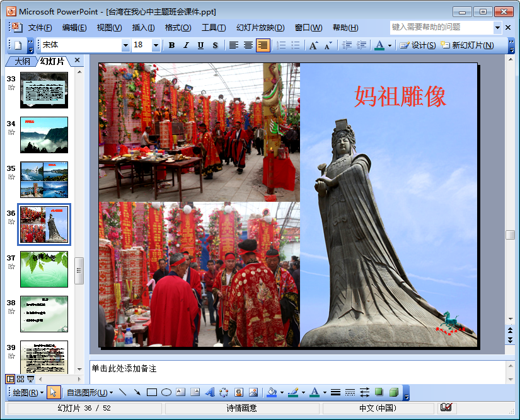
Task: Select slide 34 thumbnail
Action: 44,135
